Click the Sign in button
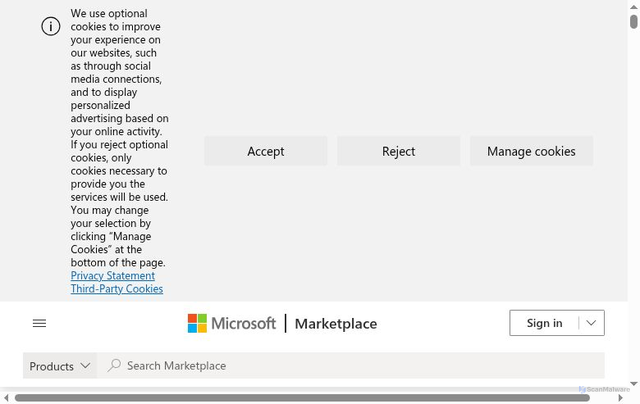640x404 pixels. [x=544, y=323]
